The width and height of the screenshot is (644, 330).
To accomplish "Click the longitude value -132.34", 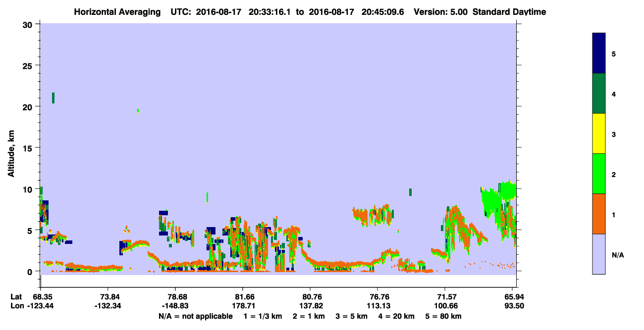I will pyautogui.click(x=108, y=306).
